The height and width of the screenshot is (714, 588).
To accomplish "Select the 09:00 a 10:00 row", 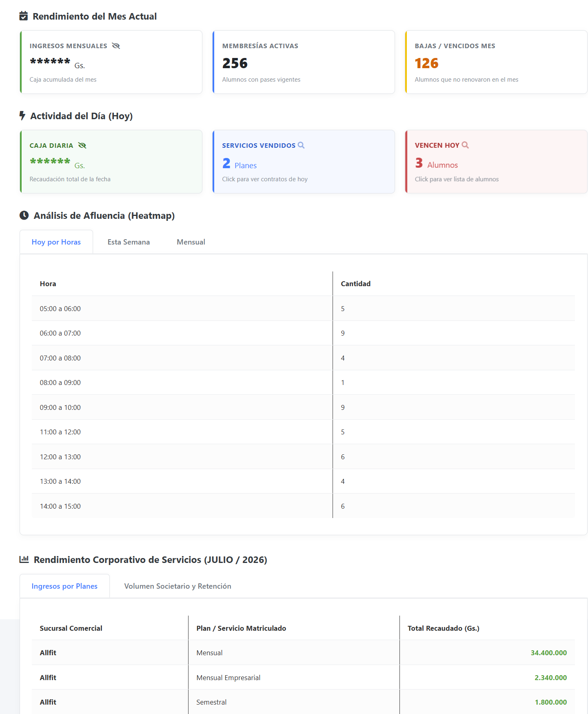I will click(303, 407).
